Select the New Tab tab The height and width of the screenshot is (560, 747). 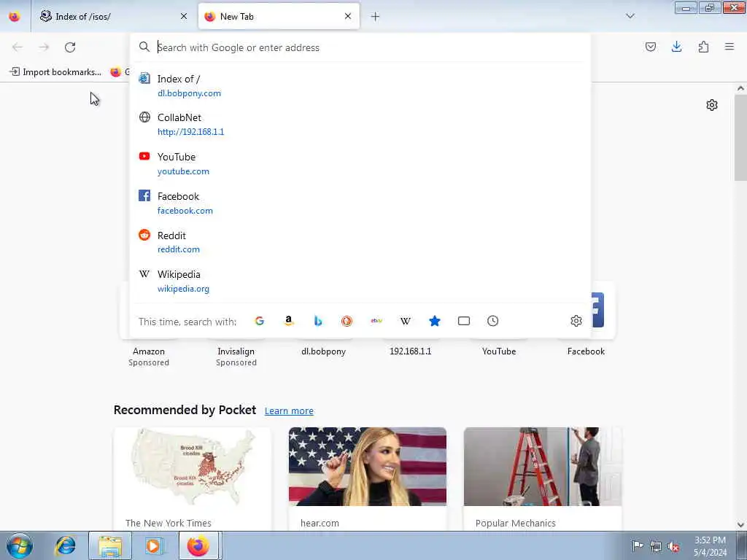coord(279,17)
